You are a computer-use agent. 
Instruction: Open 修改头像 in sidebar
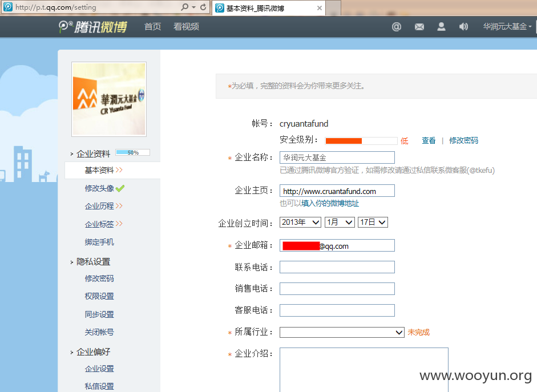pyautogui.click(x=99, y=188)
